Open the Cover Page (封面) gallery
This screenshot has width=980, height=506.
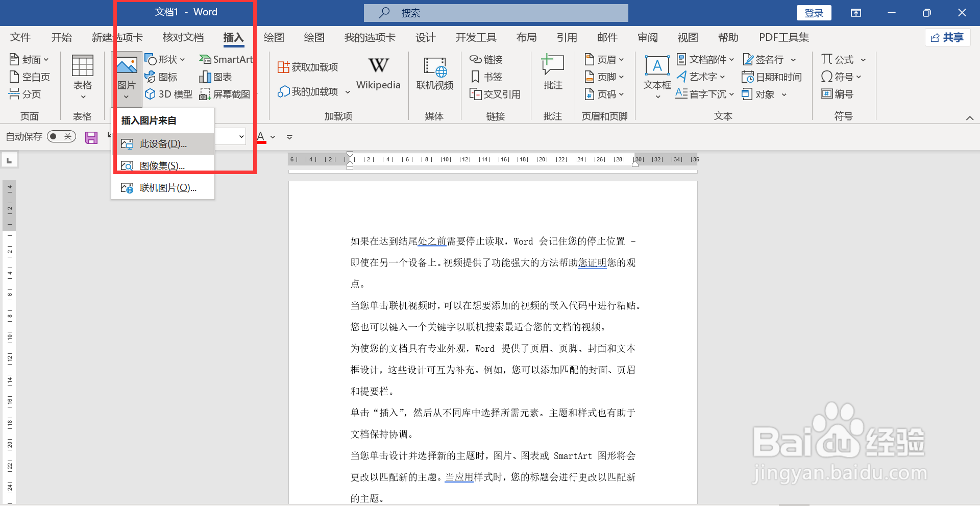tap(29, 60)
